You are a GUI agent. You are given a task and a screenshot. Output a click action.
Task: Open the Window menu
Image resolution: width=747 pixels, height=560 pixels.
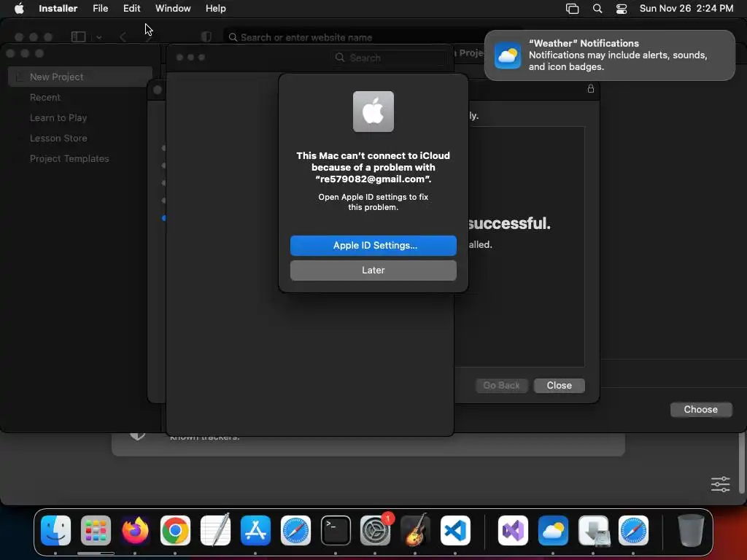pyautogui.click(x=173, y=8)
